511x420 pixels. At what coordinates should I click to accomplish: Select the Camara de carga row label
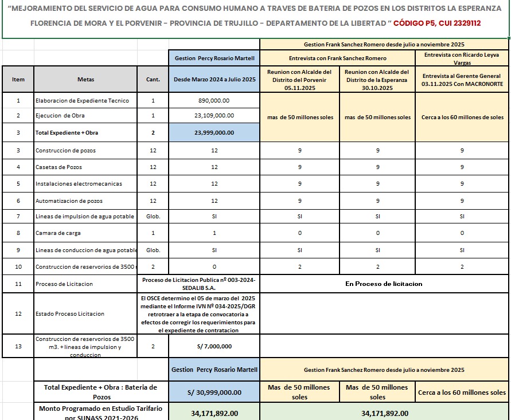click(85, 233)
